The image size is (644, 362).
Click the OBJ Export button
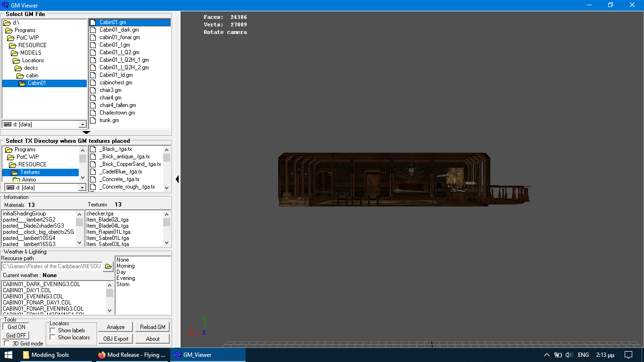(x=116, y=338)
